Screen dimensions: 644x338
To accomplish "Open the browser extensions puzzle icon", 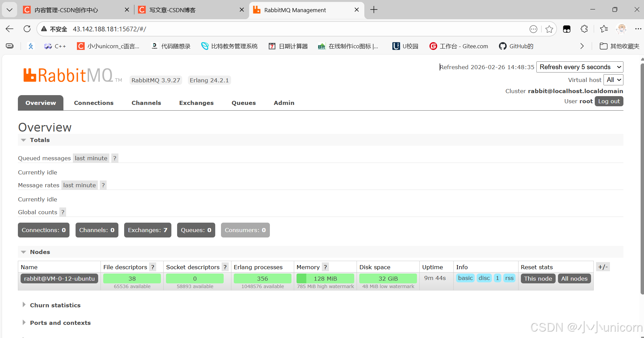I will tap(584, 29).
